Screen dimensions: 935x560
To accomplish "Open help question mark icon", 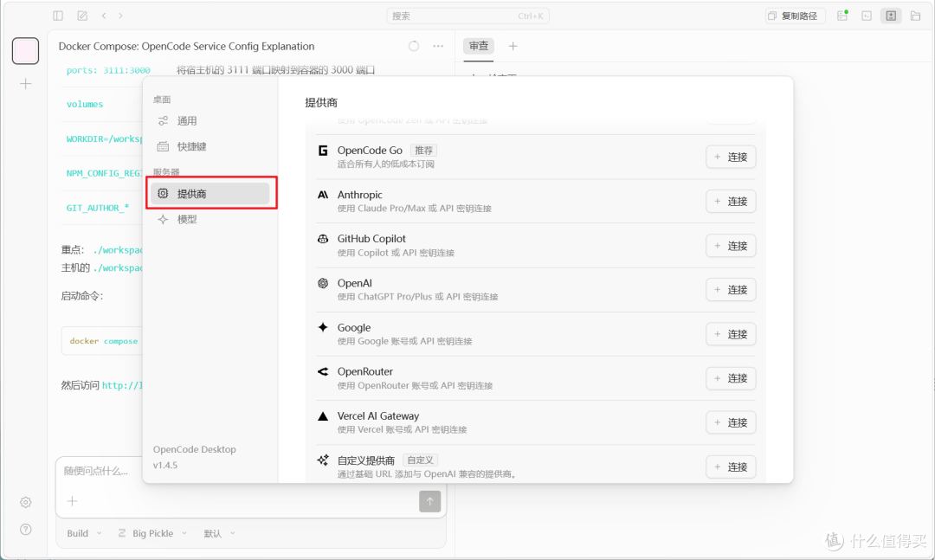I will coord(26,529).
